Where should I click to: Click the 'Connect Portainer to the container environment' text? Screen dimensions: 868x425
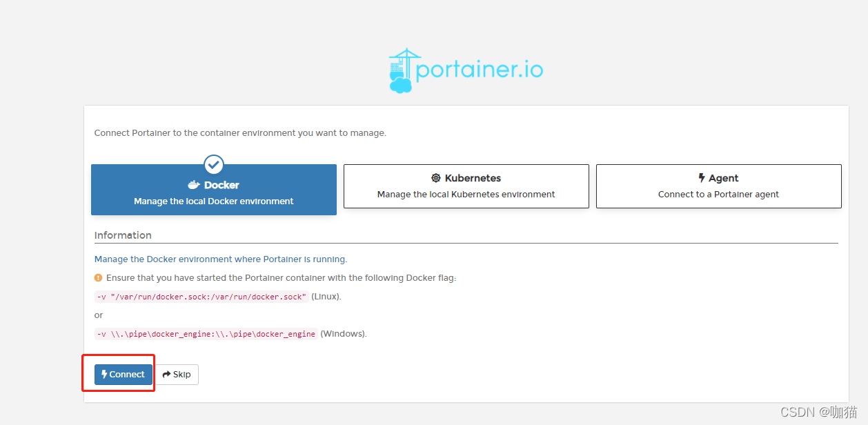(240, 132)
